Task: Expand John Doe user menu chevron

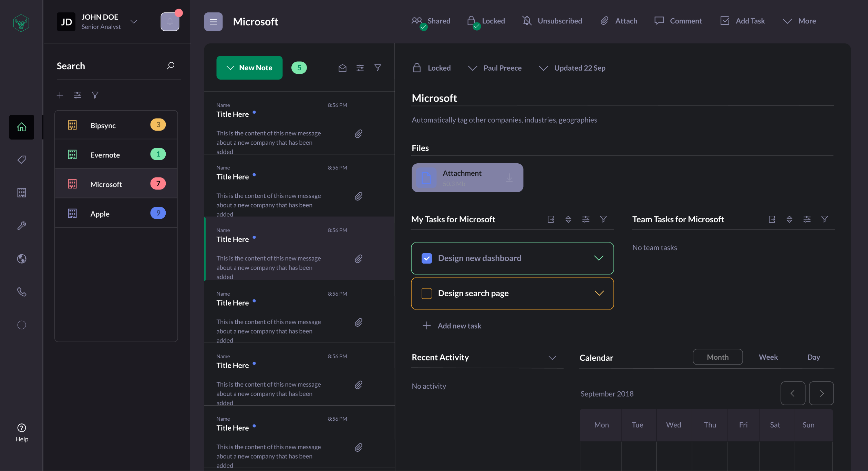Action: pyautogui.click(x=134, y=22)
